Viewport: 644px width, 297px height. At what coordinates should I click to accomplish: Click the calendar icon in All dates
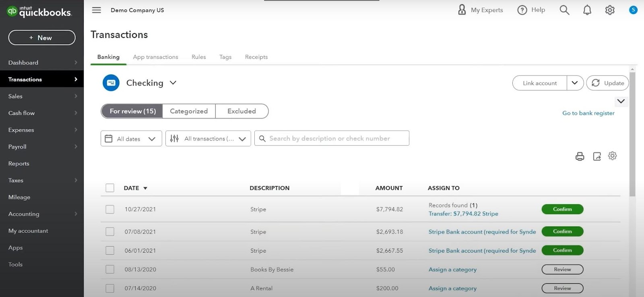tap(108, 139)
